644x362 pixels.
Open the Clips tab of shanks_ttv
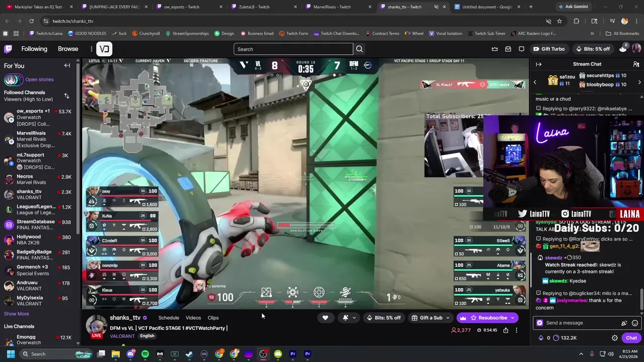tap(213, 318)
